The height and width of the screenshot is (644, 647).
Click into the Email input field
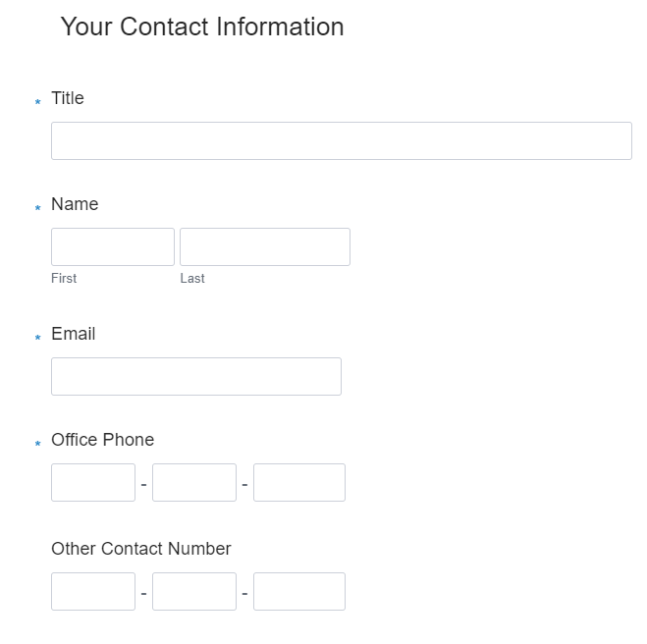click(x=196, y=376)
